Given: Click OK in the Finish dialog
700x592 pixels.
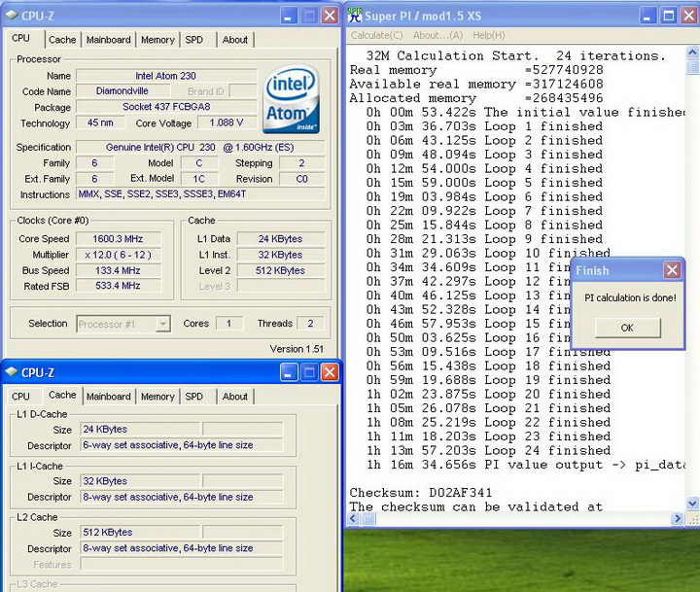Looking at the screenshot, I should click(x=628, y=328).
